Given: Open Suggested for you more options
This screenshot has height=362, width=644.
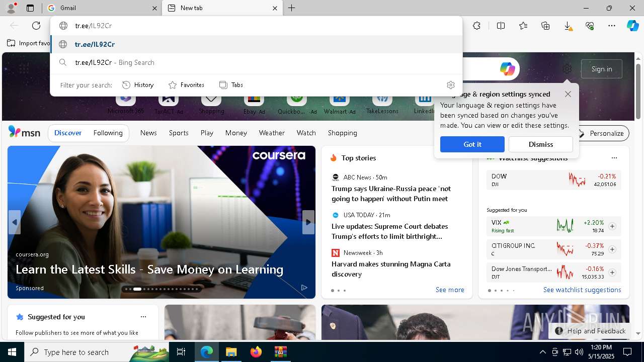Looking at the screenshot, I should [143, 317].
